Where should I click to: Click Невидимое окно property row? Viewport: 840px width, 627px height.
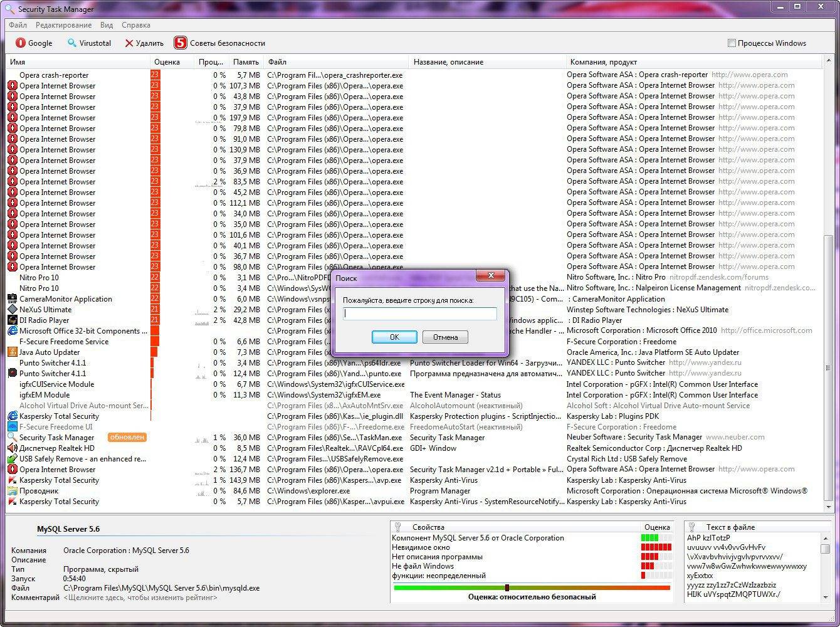[532, 547]
